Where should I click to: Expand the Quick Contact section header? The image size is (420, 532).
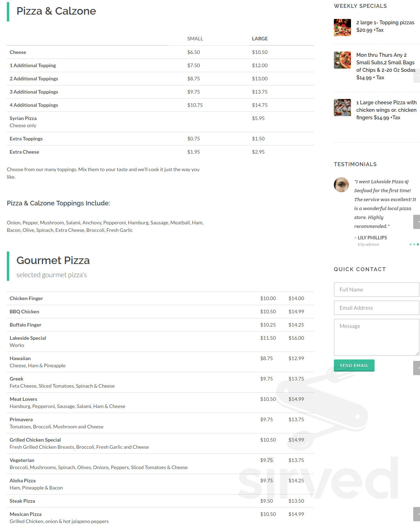coord(360,269)
